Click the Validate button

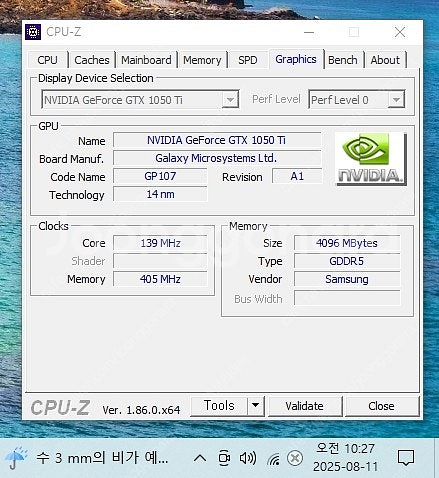(x=304, y=406)
